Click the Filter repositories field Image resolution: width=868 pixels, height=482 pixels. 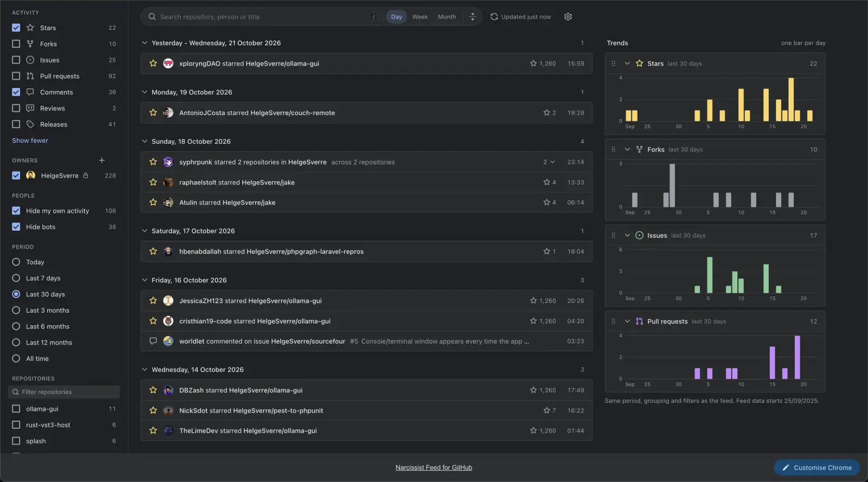point(64,392)
